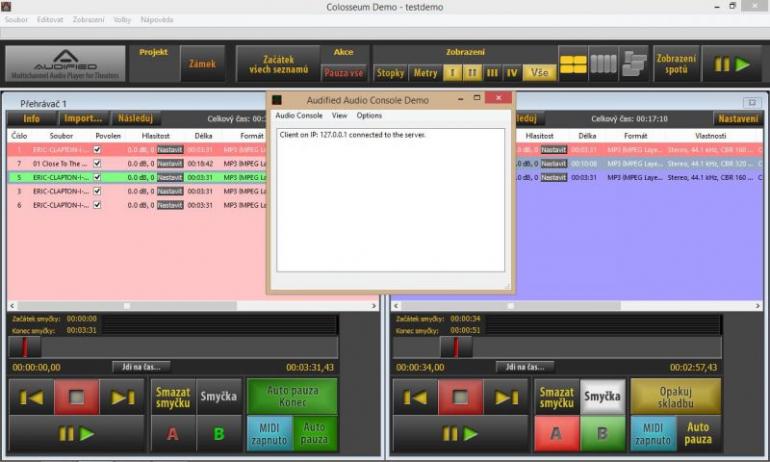The width and height of the screenshot is (770, 462).
Task: Click the Metry button
Action: click(x=425, y=73)
